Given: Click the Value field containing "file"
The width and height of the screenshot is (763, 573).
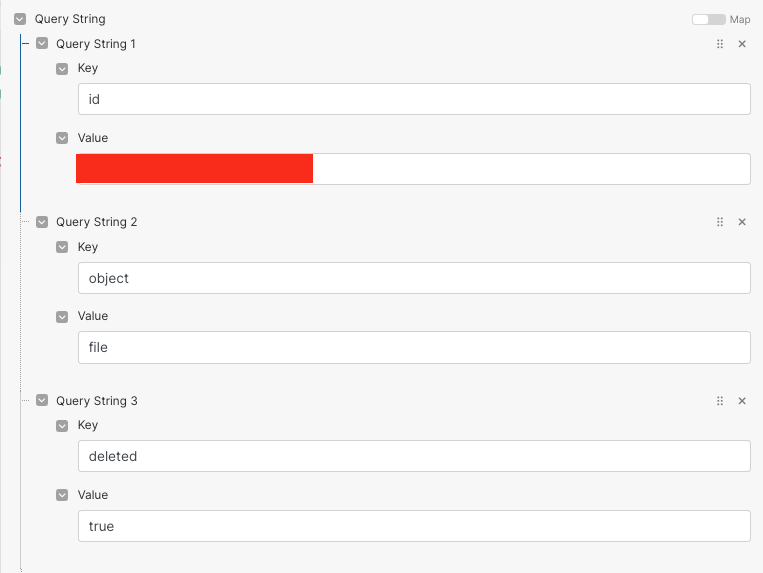Looking at the screenshot, I should pyautogui.click(x=414, y=347).
